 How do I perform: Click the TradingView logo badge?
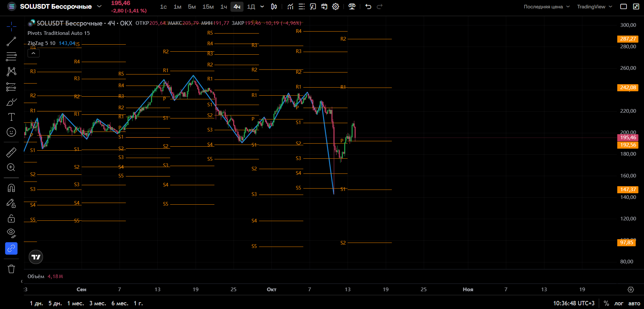pyautogui.click(x=36, y=257)
